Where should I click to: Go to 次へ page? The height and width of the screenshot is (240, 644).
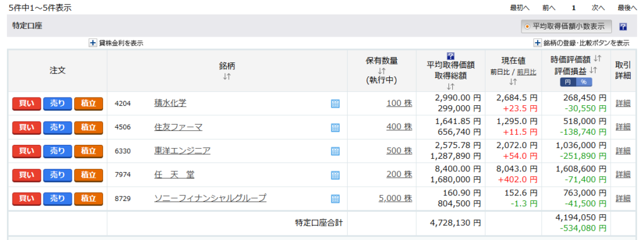point(598,8)
